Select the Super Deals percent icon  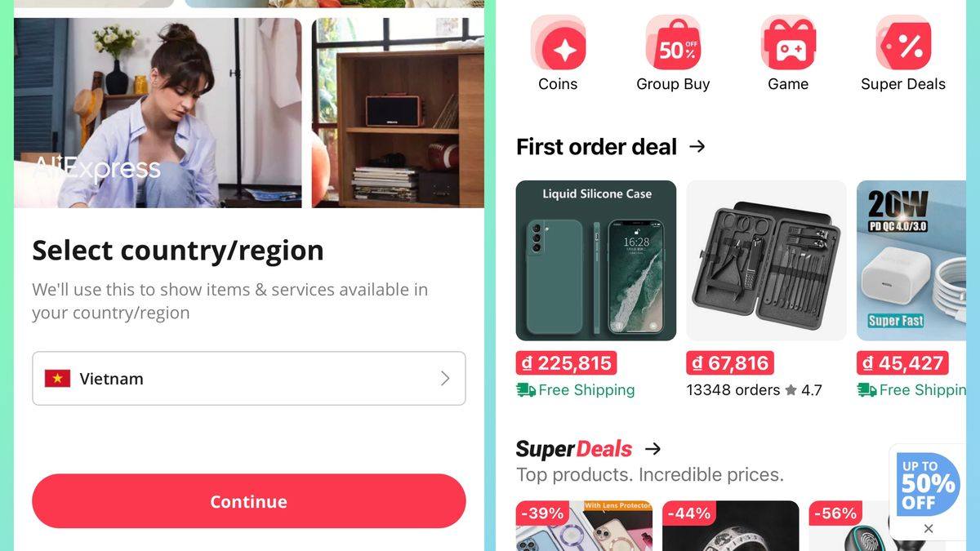tap(903, 43)
